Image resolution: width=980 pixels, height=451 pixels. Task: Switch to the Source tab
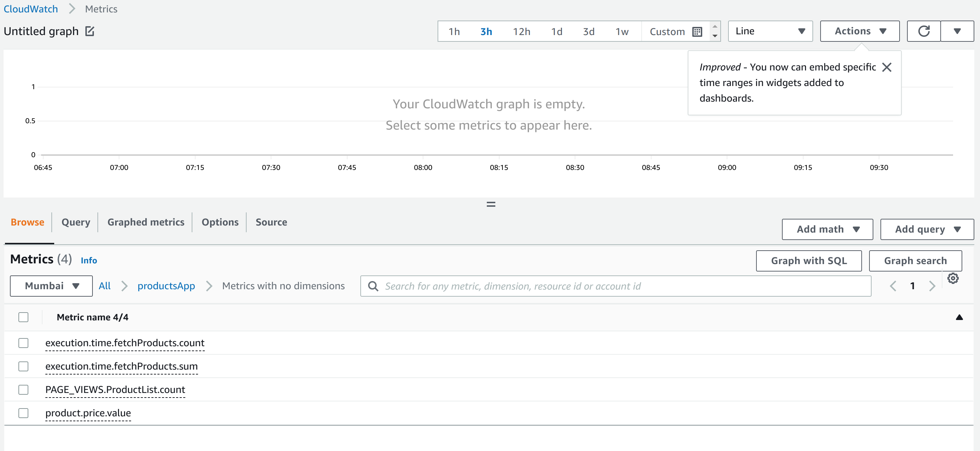tap(271, 222)
